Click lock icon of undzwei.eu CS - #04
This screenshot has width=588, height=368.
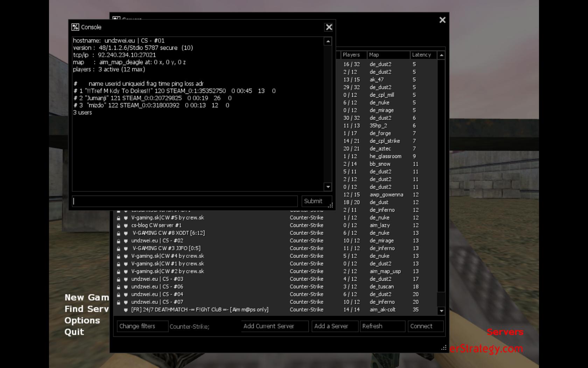pyautogui.click(x=119, y=295)
